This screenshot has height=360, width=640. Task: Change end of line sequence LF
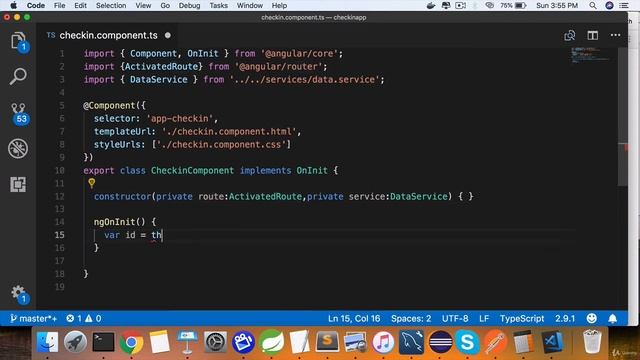484,318
